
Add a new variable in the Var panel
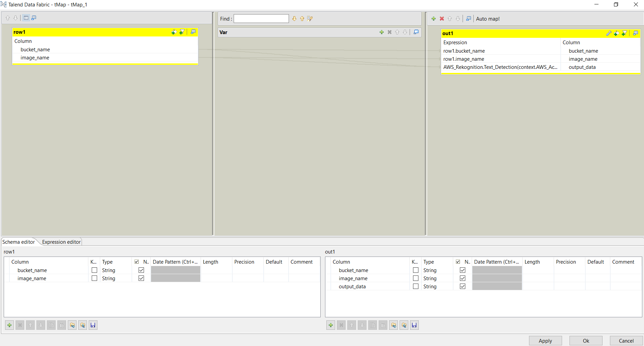381,32
